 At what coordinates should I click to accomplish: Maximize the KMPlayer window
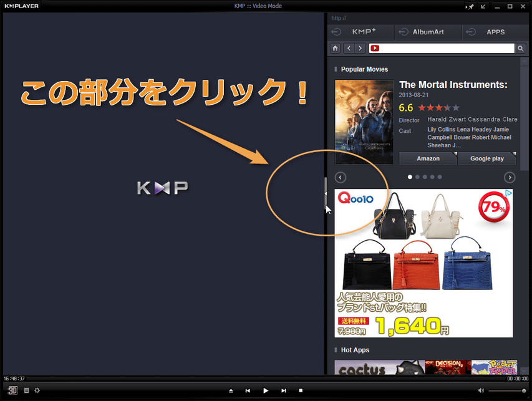tap(510, 6)
